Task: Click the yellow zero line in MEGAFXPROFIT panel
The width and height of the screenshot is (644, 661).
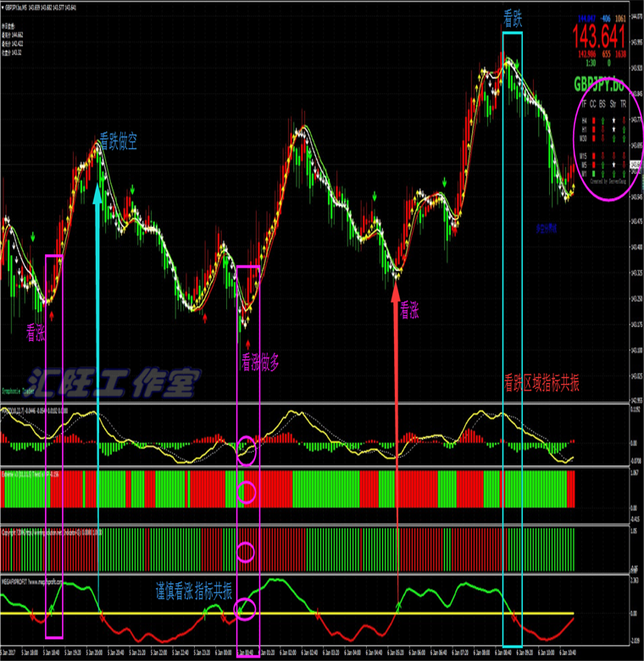Action: (x=339, y=613)
